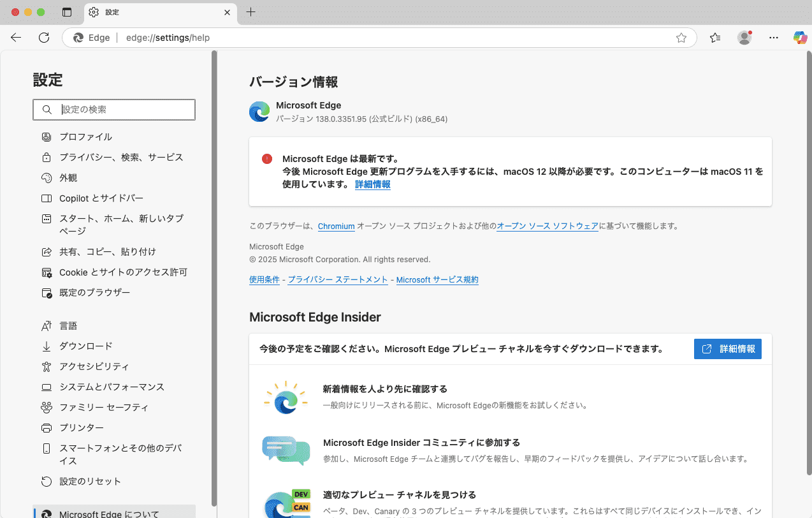Click the favorite star in the address bar
Image resolution: width=812 pixels, height=518 pixels.
click(x=681, y=38)
